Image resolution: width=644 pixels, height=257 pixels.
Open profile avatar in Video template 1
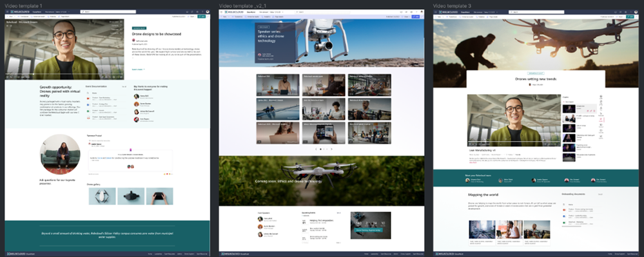click(x=208, y=12)
